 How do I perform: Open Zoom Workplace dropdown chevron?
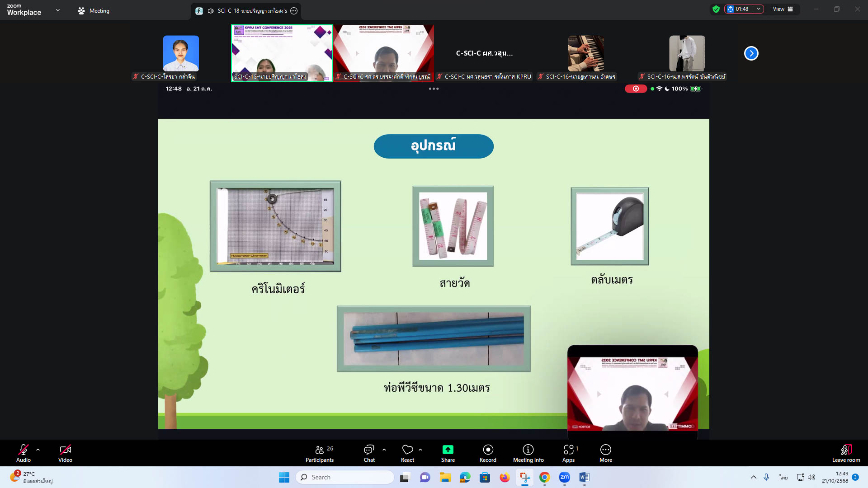pyautogui.click(x=58, y=10)
